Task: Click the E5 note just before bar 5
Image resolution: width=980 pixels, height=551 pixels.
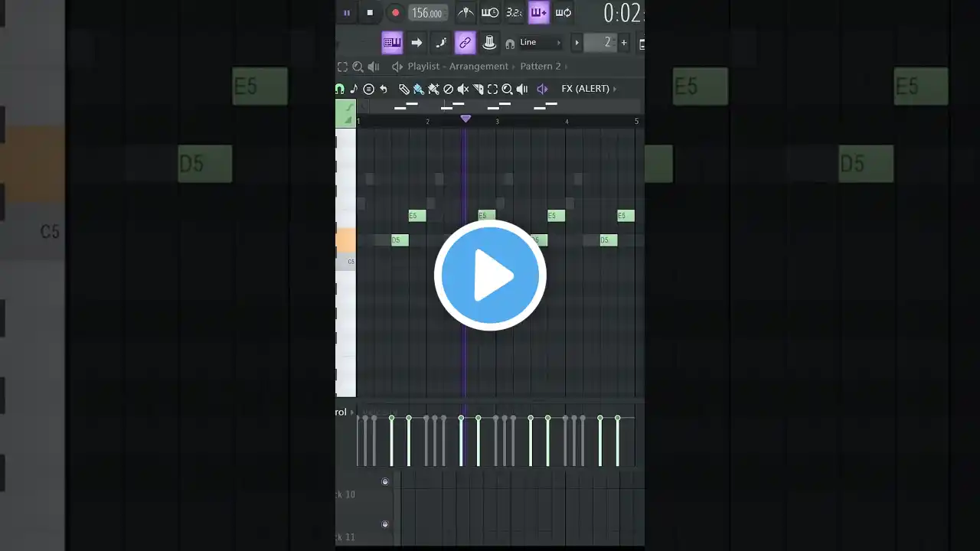Action: point(626,216)
